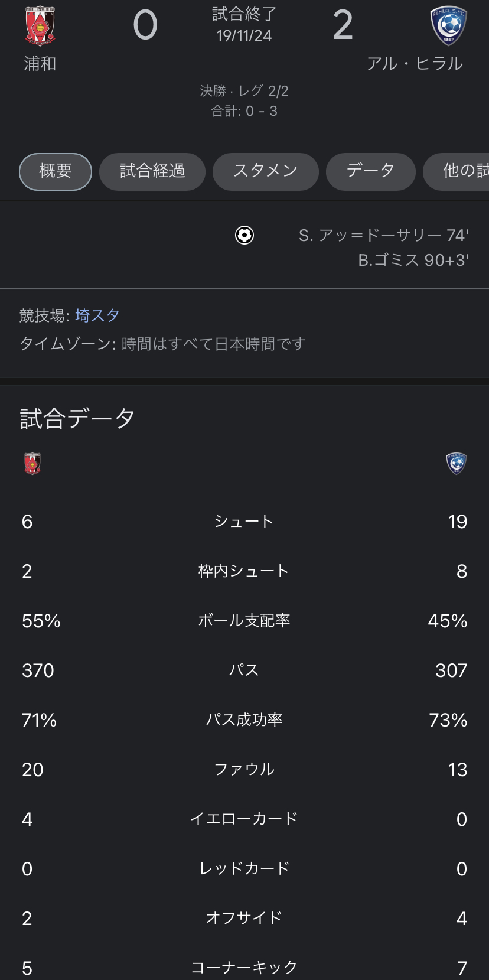Tap the 浦和 team name

click(x=40, y=64)
